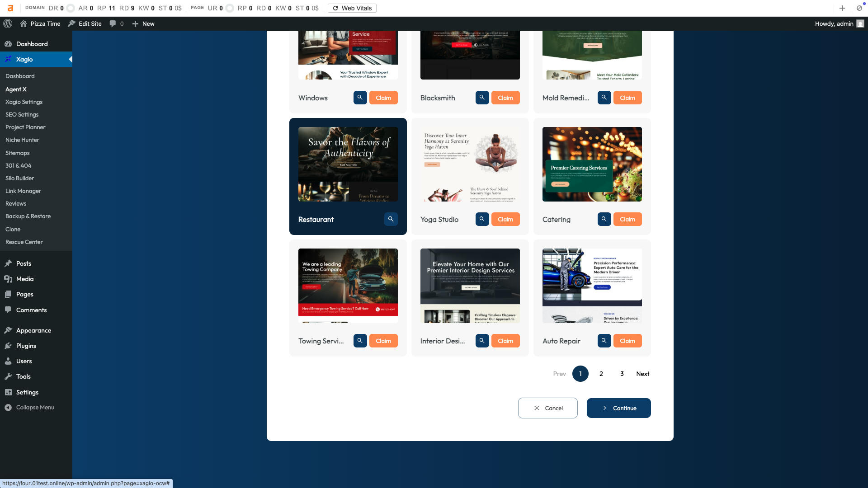Preview the Auto Repair template magnifier

pyautogui.click(x=604, y=341)
